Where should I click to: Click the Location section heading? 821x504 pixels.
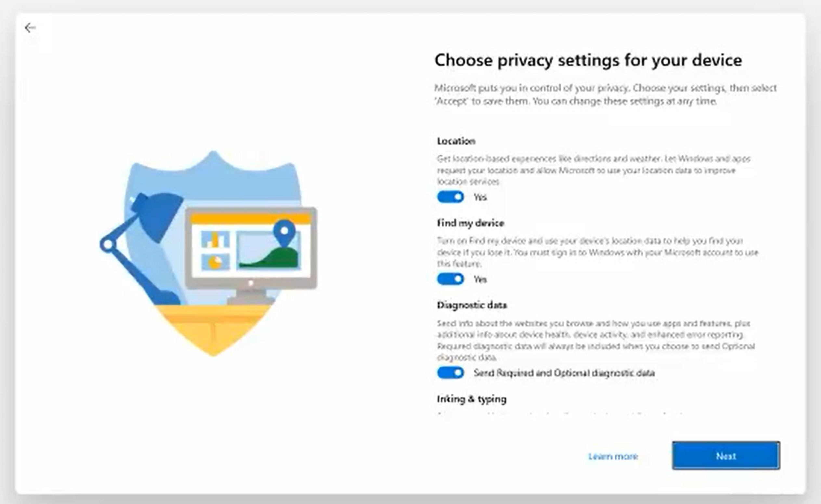click(x=456, y=141)
